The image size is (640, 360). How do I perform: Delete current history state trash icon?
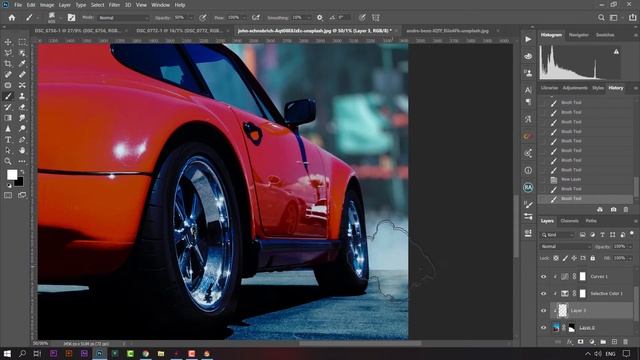coord(626,209)
